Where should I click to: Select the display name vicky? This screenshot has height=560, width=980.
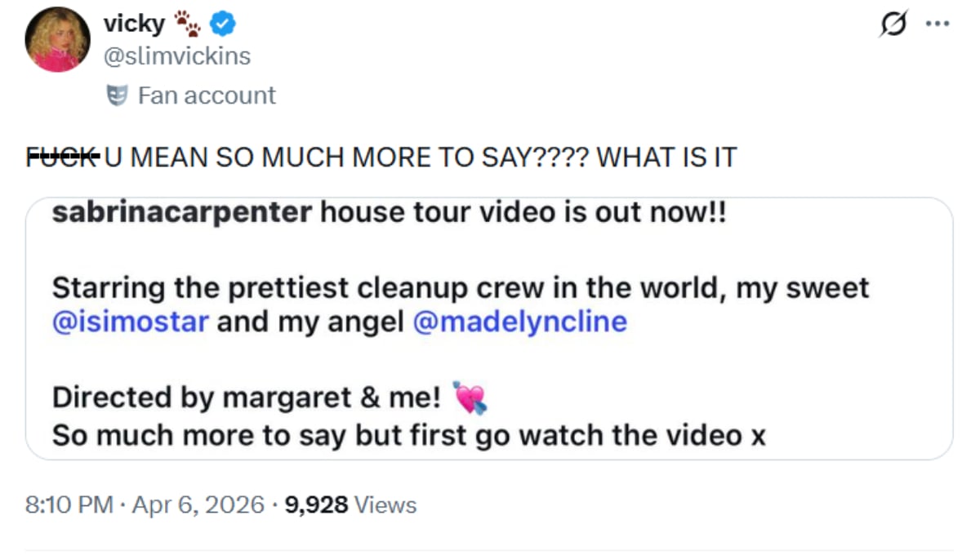pos(132,23)
